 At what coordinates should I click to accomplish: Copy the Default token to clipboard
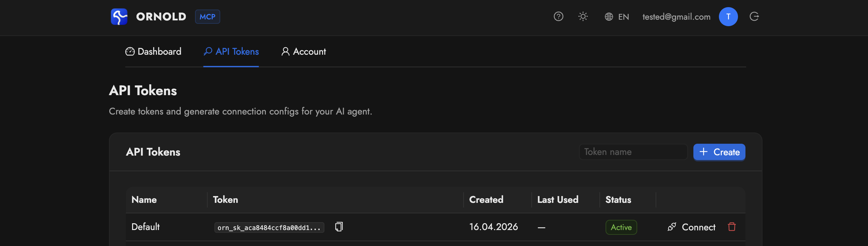[339, 227]
